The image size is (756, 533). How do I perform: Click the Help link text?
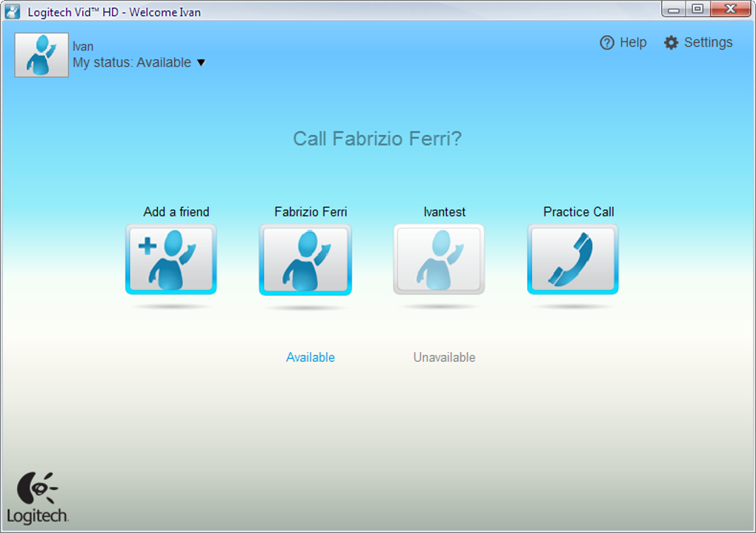tap(633, 42)
